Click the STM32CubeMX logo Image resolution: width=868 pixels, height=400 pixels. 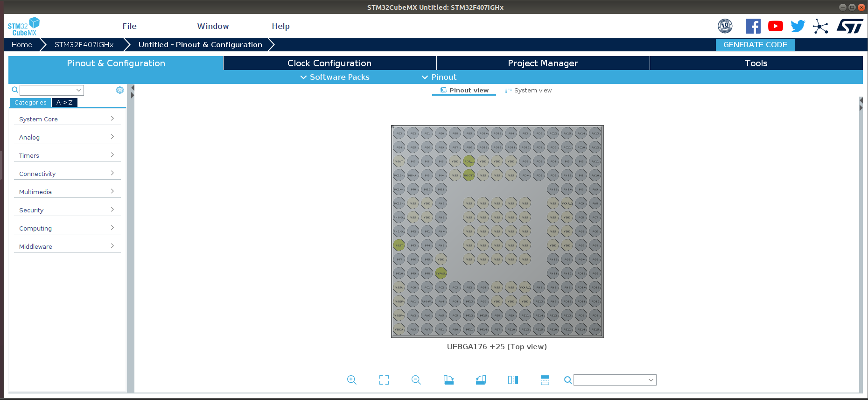(24, 27)
